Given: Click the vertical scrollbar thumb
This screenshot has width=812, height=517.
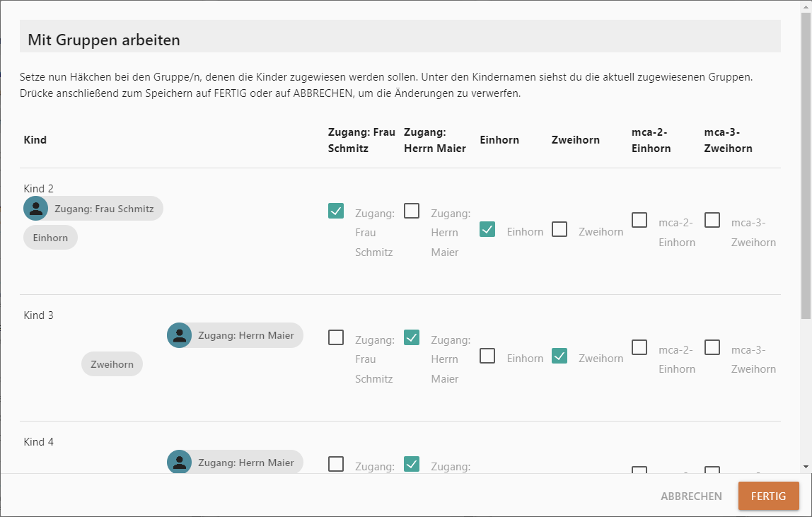Looking at the screenshot, I should point(806,165).
